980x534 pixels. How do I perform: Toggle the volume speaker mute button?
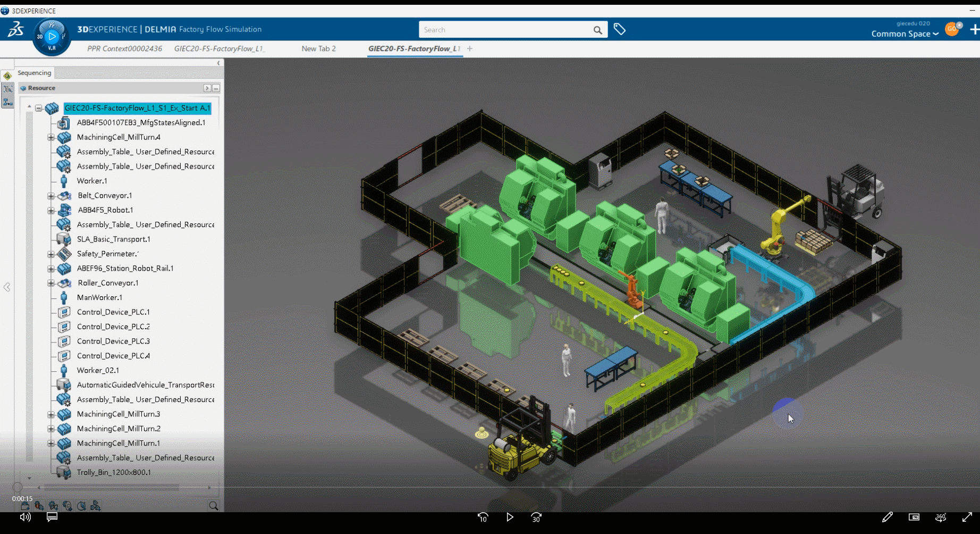pos(25,517)
